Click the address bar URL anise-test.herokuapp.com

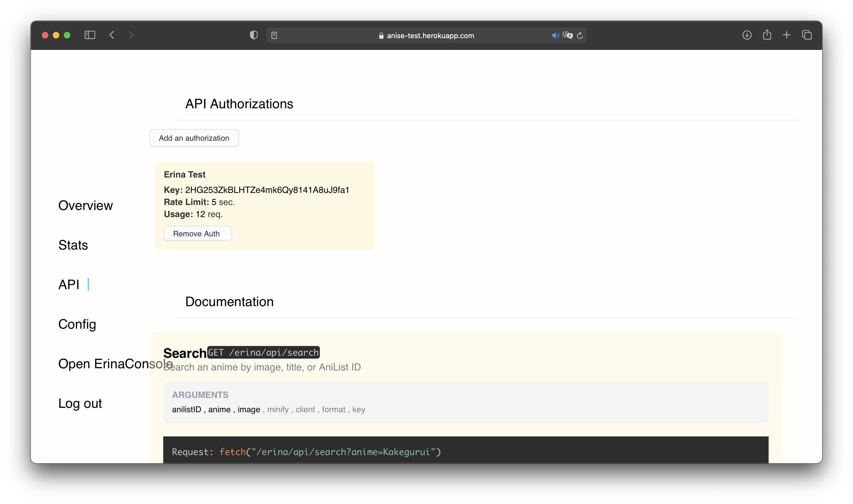point(430,36)
